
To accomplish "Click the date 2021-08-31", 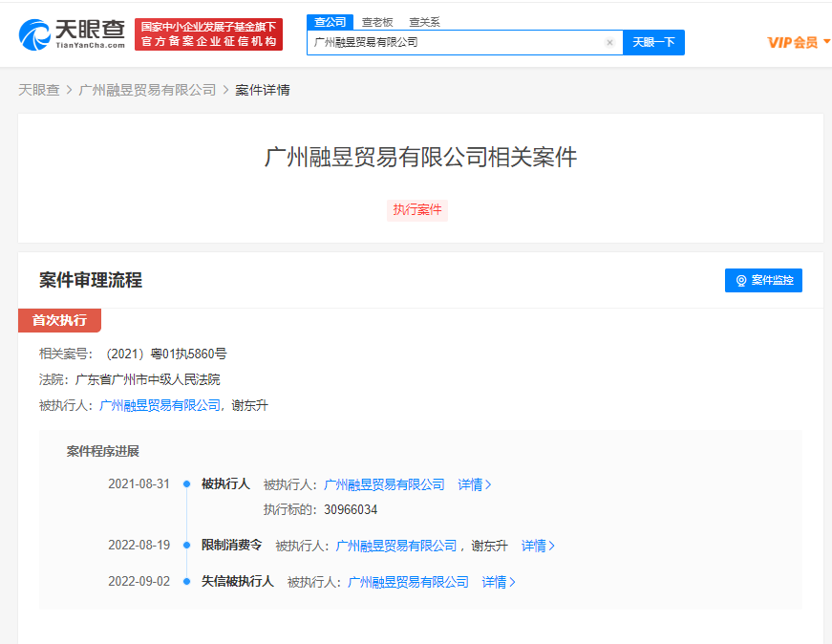I will coord(139,483).
